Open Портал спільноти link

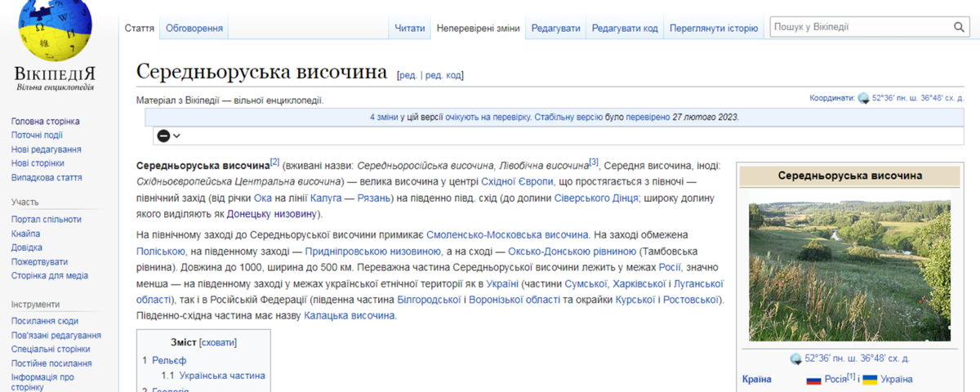[x=47, y=220]
